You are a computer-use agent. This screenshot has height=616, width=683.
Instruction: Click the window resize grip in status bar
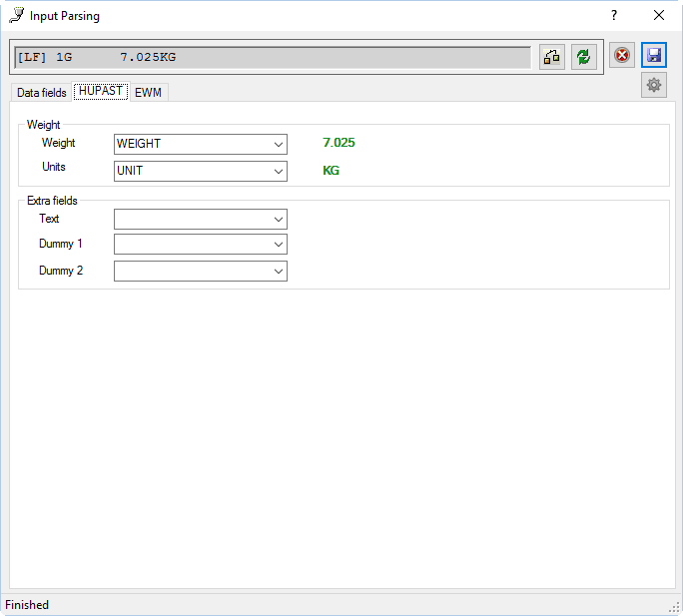(x=674, y=607)
